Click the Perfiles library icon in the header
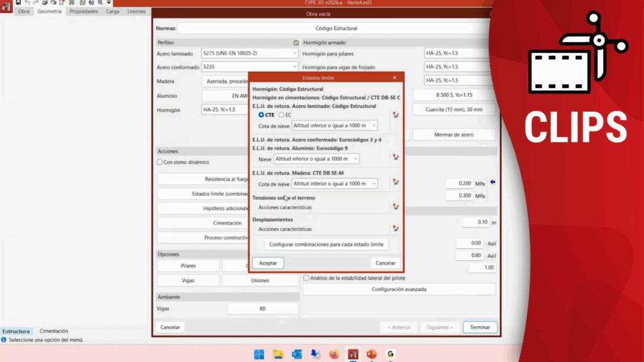 pos(296,43)
